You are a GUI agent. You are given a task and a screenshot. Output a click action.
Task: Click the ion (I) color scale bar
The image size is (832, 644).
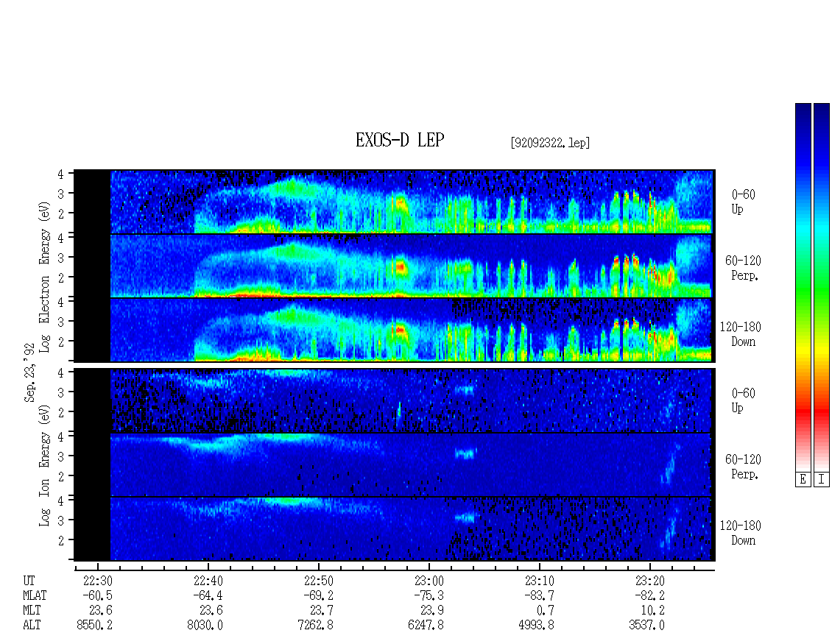coord(822,287)
